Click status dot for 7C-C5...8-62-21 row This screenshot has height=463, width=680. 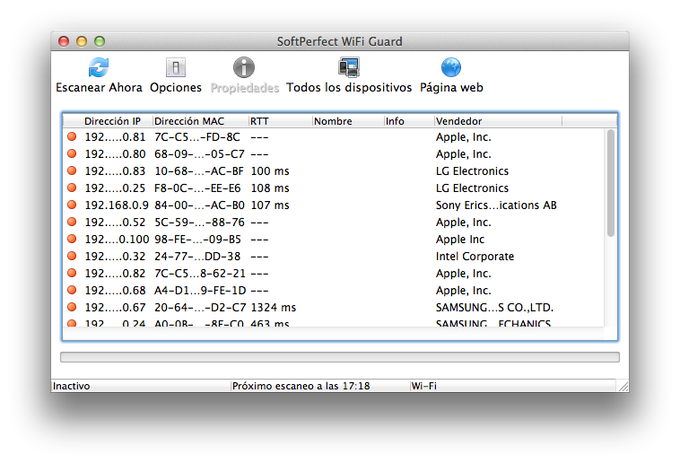pyautogui.click(x=72, y=273)
